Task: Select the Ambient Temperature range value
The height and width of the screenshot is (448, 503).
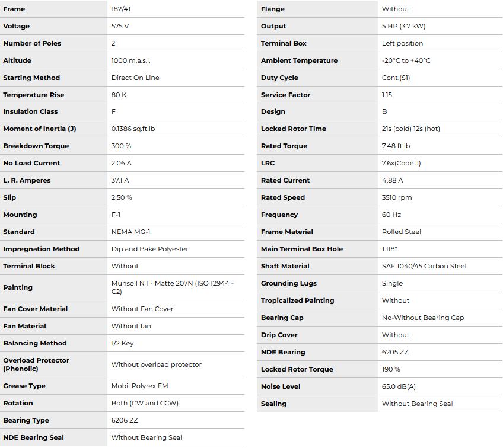Action: 406,60
